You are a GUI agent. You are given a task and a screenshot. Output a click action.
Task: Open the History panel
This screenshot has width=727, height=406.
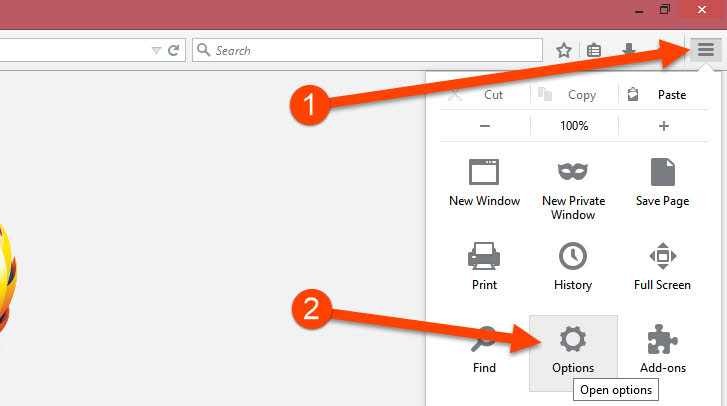(x=573, y=266)
